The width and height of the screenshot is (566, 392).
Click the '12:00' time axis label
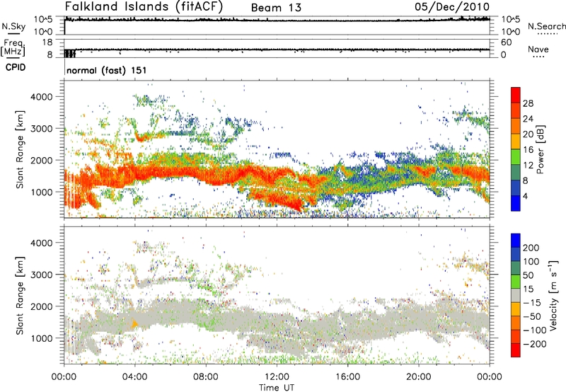(277, 377)
